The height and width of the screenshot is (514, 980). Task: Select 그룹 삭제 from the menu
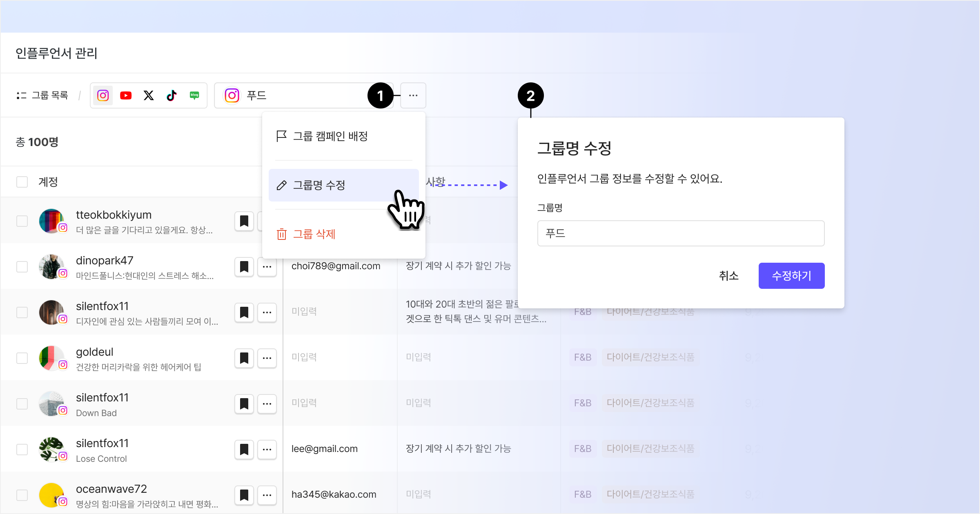[314, 234]
